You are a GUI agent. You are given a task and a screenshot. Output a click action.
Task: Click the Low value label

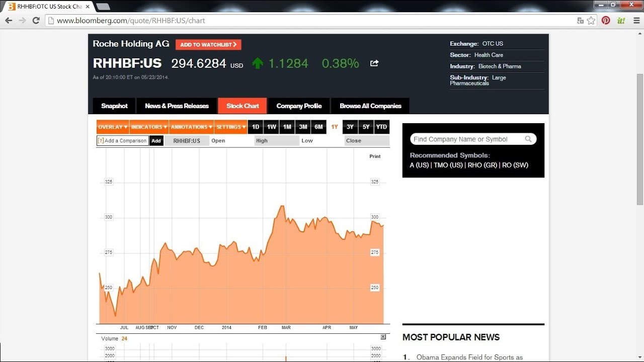[307, 141]
